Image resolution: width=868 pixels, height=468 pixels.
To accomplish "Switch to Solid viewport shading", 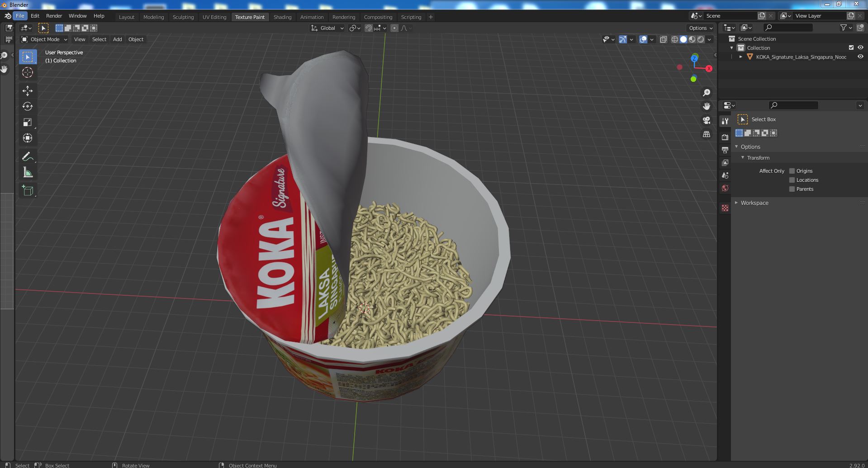I will [683, 39].
